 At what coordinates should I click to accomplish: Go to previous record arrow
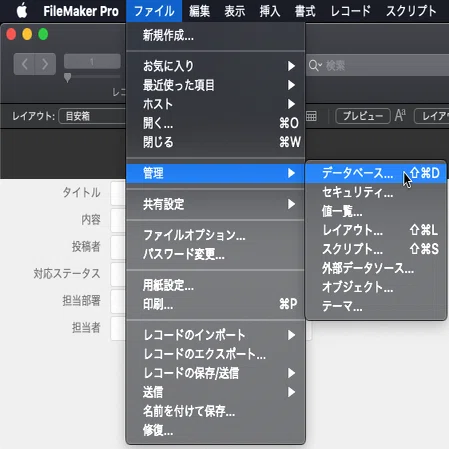(24, 64)
